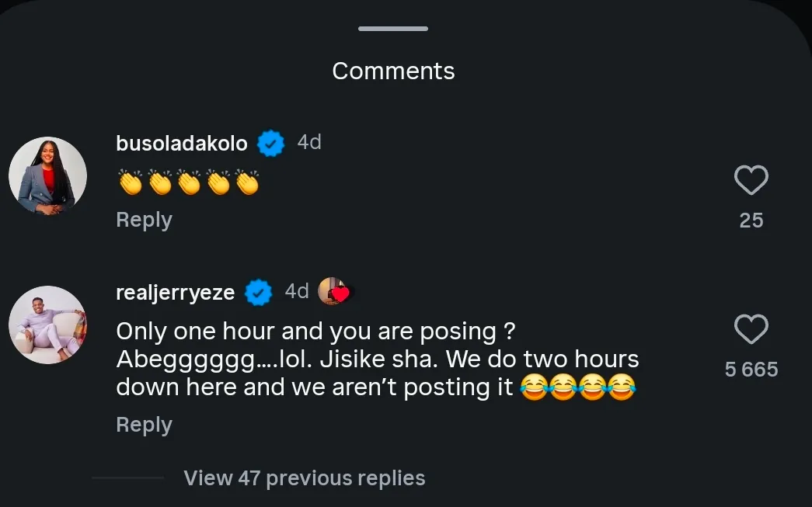Open the busoladakolo username link
The width and height of the screenshot is (812, 507).
pos(181,144)
